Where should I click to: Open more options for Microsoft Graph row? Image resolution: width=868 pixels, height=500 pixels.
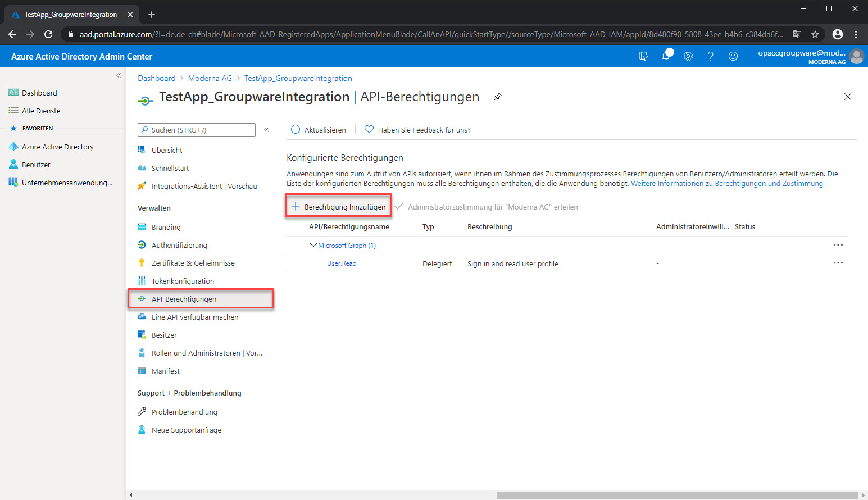click(838, 245)
